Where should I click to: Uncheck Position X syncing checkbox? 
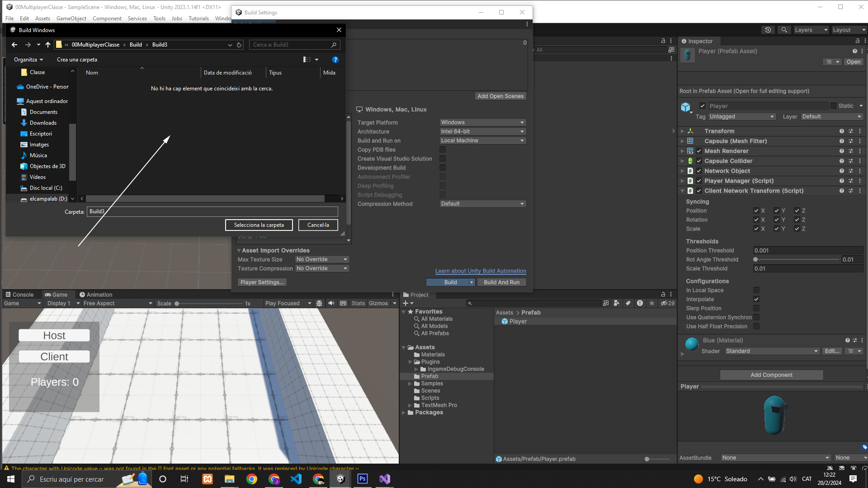pos(756,211)
